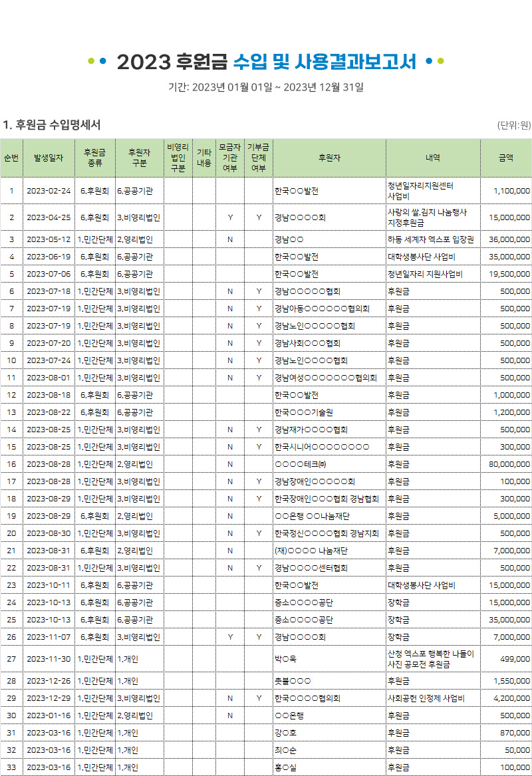
Task: Click the description '청년일자리 지원사업비'
Action: pos(425,274)
